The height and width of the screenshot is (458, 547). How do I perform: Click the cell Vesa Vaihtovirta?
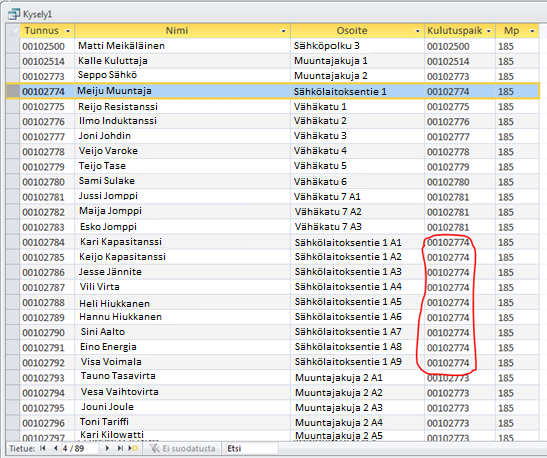[182, 392]
